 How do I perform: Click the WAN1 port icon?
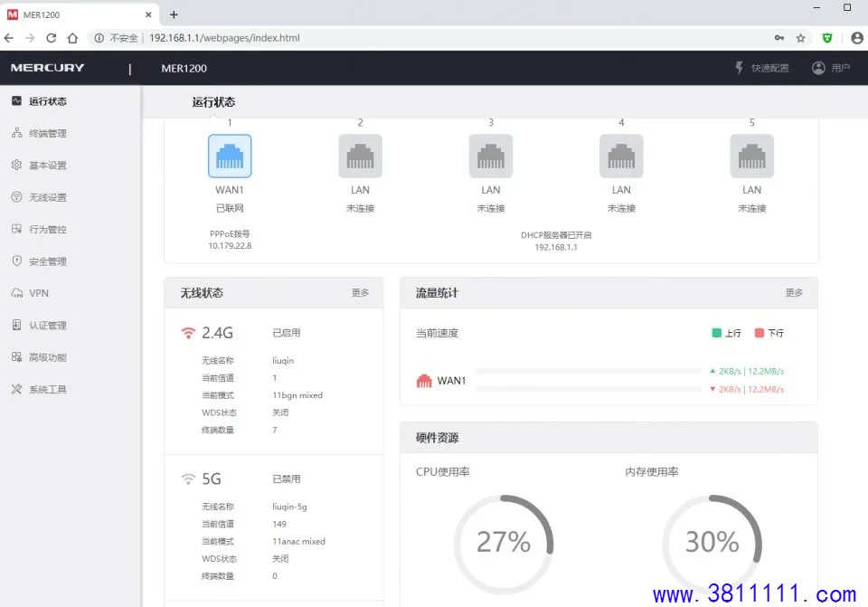click(x=230, y=156)
